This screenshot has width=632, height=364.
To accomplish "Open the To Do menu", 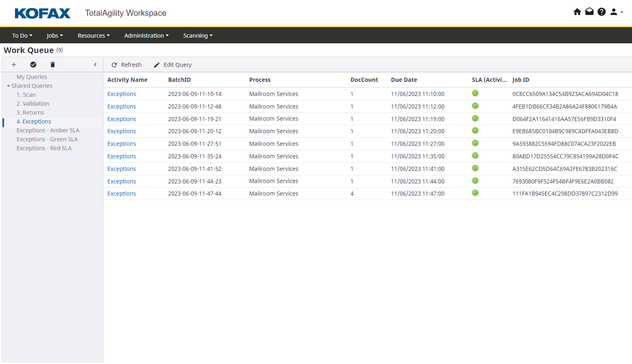I will pyautogui.click(x=22, y=36).
